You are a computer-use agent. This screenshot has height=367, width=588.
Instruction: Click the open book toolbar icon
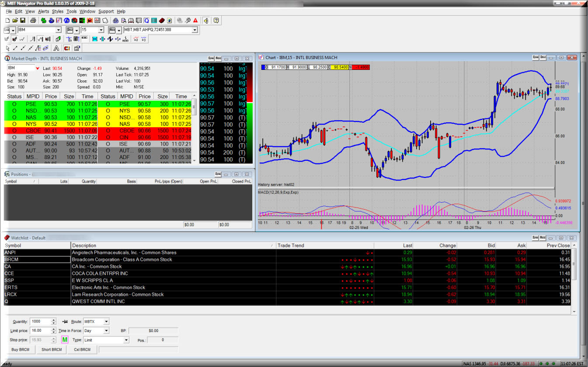coord(131,21)
